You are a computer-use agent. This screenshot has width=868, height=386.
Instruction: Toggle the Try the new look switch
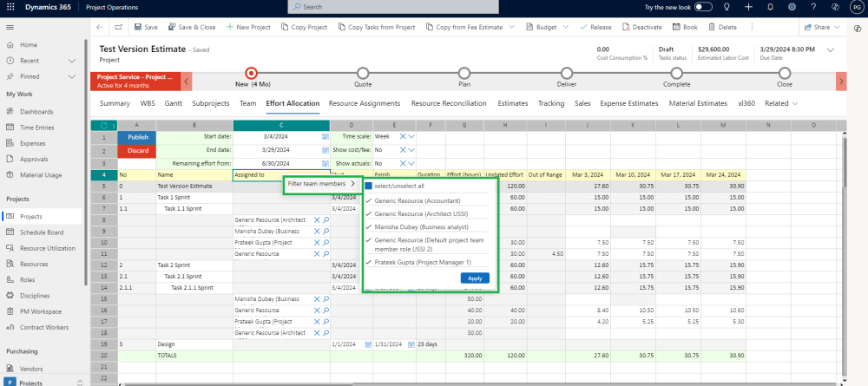(x=703, y=7)
